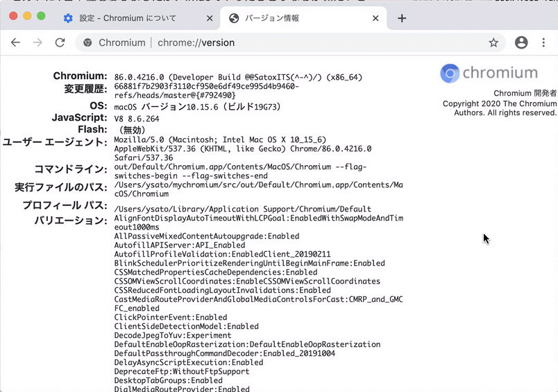Focus the chrome://version address field
Screen dimensions: 558x392
(278, 42)
